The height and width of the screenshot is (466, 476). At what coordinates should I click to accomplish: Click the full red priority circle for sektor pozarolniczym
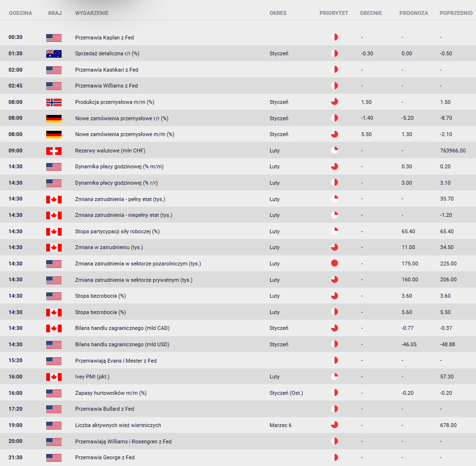(x=334, y=264)
